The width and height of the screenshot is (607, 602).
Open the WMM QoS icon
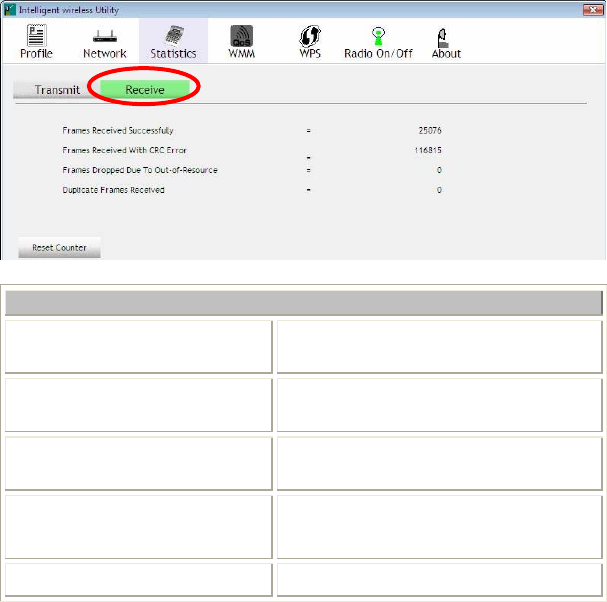(x=242, y=36)
